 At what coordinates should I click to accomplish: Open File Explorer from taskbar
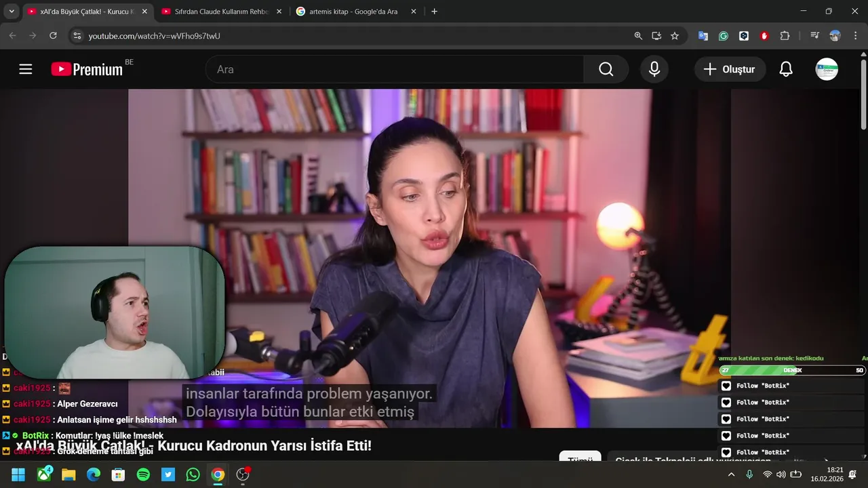[68, 474]
